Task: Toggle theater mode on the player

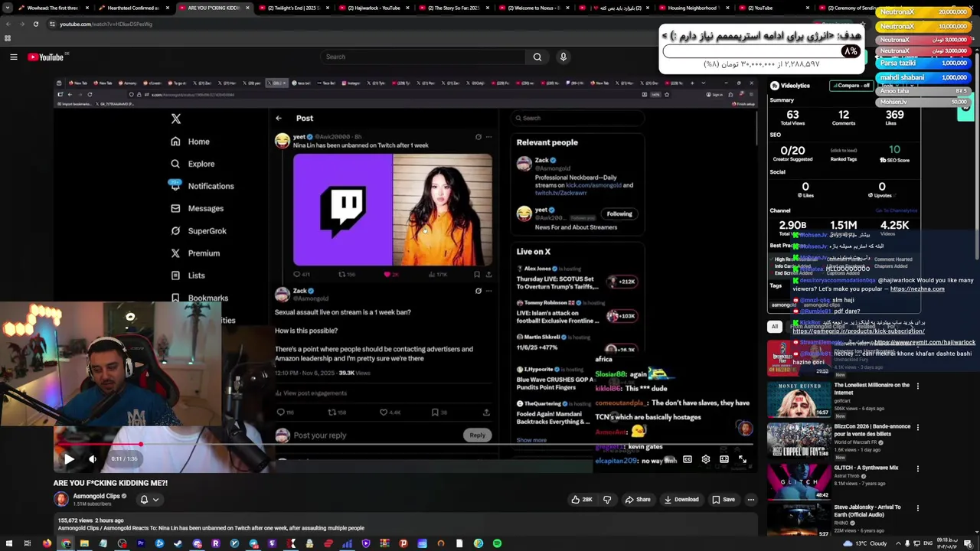Action: 724,459
